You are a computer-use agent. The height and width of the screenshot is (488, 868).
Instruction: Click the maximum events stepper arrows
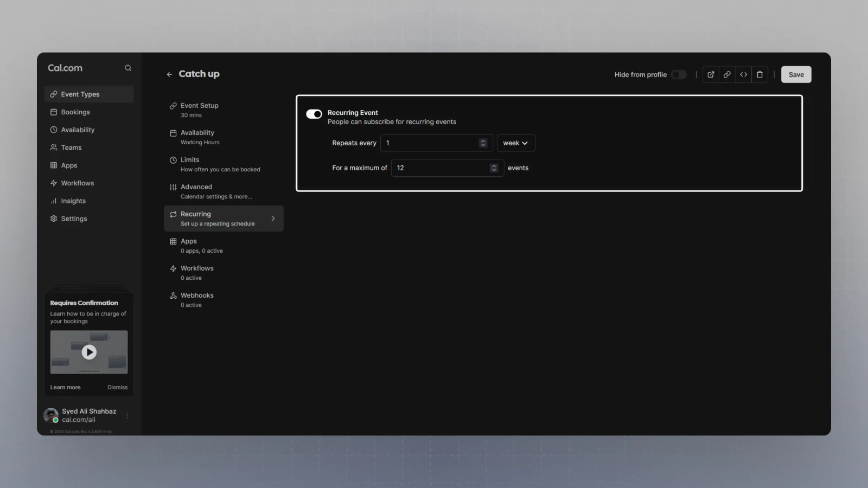click(494, 168)
